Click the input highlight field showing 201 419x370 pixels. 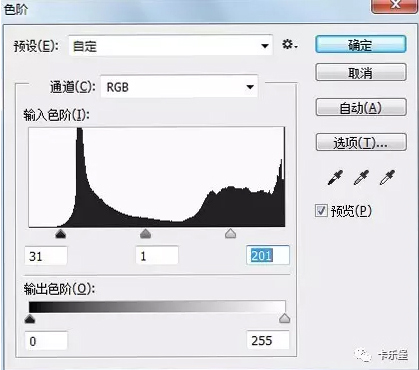(268, 256)
